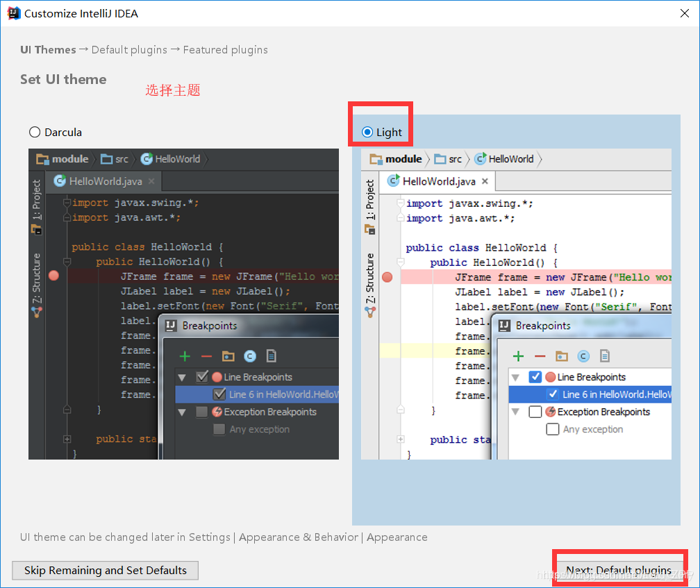700x588 pixels.
Task: Select the Darcula theme radio button
Action: pyautogui.click(x=35, y=132)
